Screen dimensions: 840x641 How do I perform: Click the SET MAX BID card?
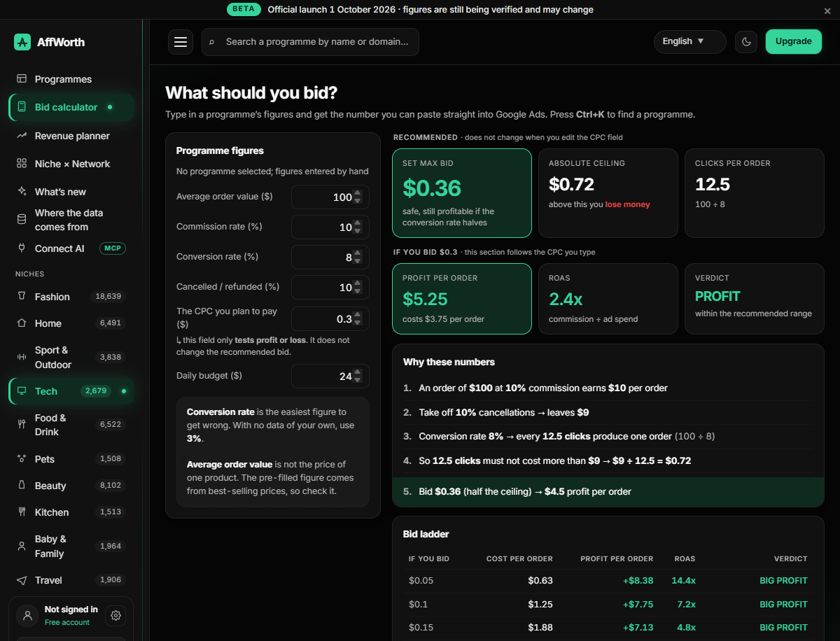[462, 193]
